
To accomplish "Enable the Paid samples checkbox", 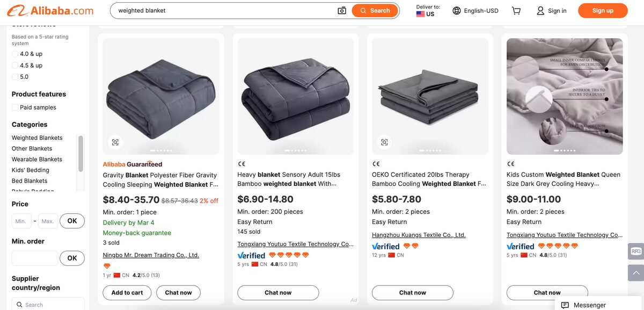I will pos(14,107).
